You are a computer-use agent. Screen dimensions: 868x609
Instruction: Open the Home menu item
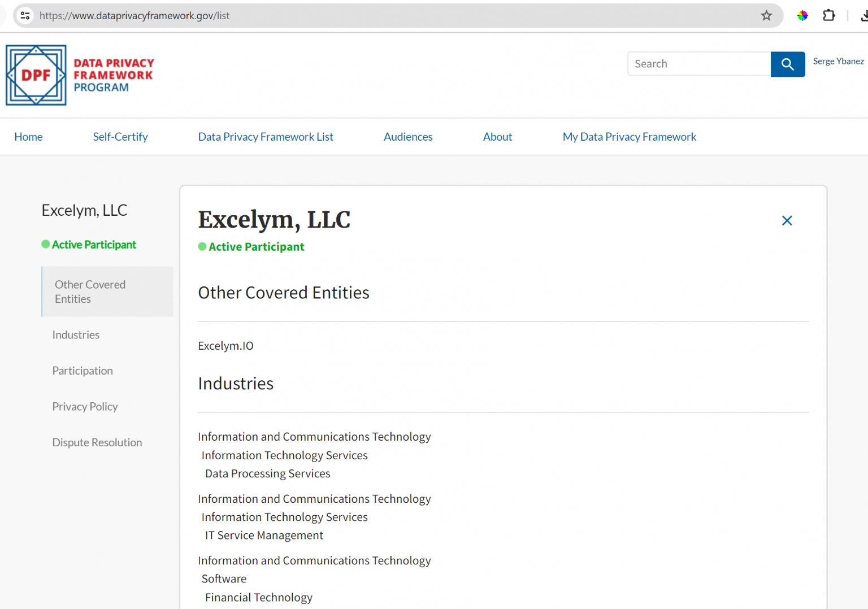[28, 137]
